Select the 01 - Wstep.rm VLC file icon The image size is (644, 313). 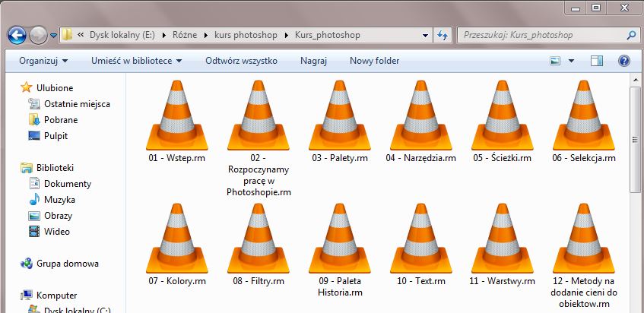pos(176,115)
